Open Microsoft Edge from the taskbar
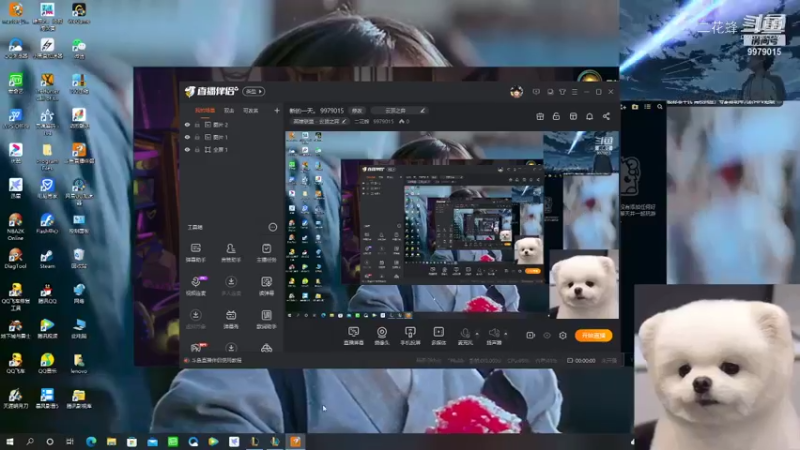This screenshot has height=450, width=800. [x=91, y=441]
